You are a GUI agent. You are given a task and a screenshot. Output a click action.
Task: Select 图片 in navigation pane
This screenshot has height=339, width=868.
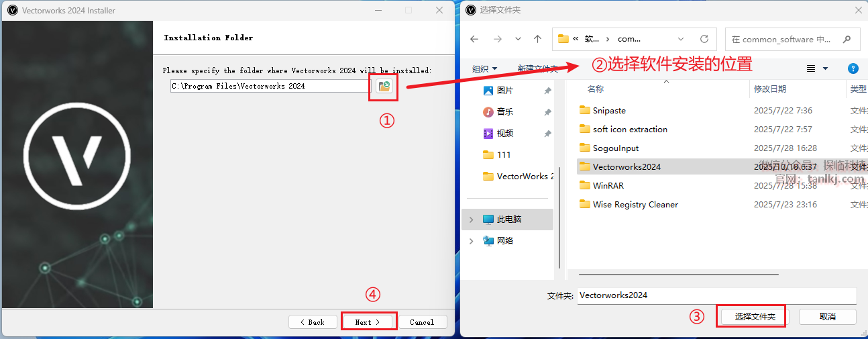click(x=505, y=90)
